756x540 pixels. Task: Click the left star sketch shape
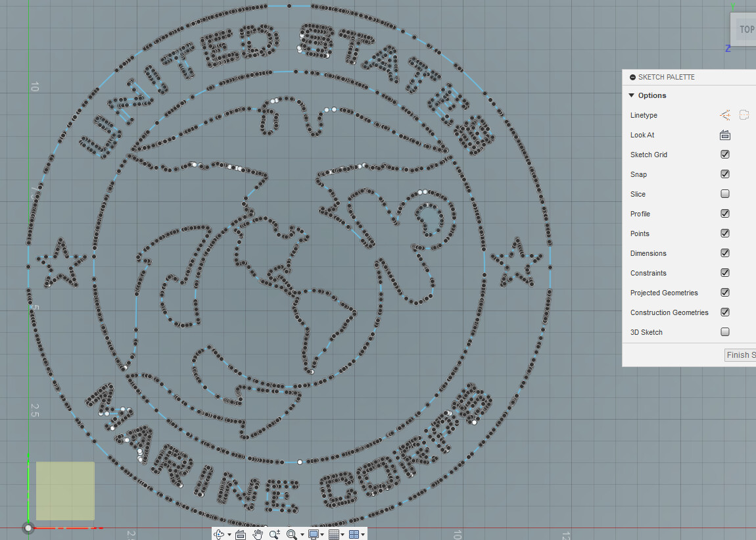(x=62, y=264)
